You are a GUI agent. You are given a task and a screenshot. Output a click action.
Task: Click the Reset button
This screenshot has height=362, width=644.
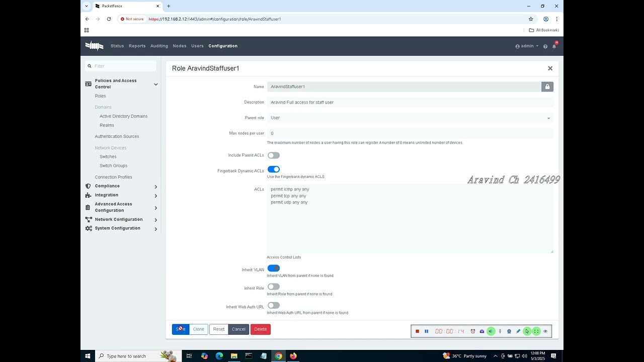219,329
